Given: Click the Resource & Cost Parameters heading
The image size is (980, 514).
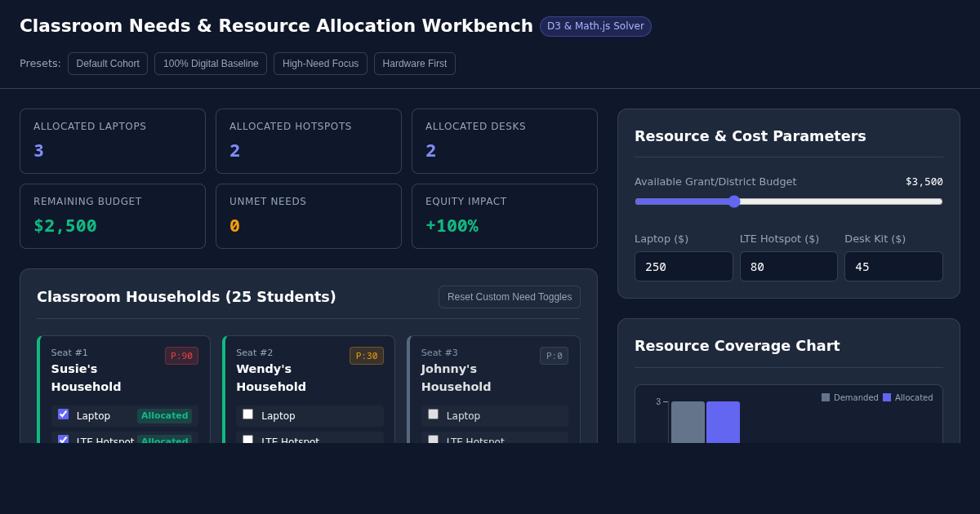Looking at the screenshot, I should [x=750, y=136].
